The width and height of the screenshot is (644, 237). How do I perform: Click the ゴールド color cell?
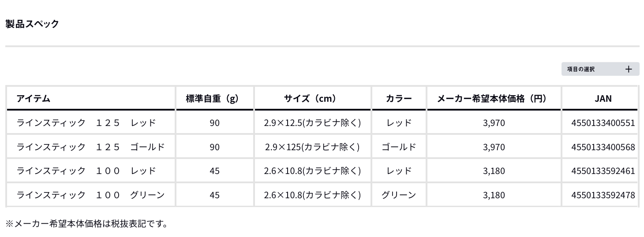(399, 147)
